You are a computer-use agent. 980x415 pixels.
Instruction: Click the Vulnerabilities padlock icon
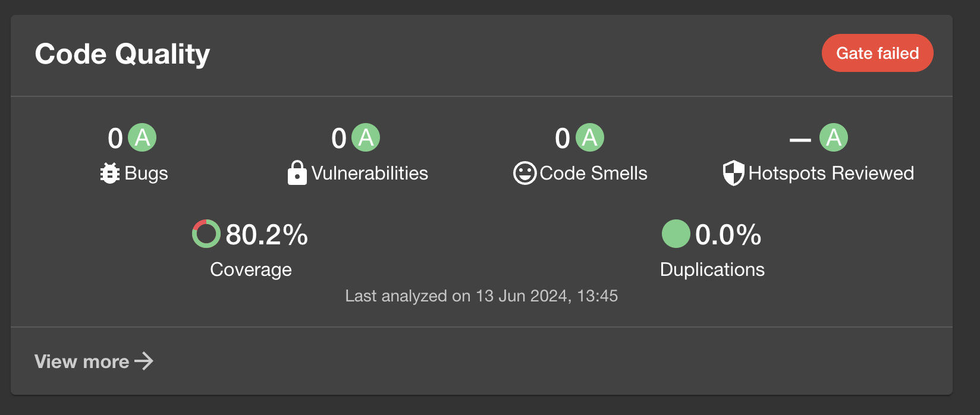(297, 174)
